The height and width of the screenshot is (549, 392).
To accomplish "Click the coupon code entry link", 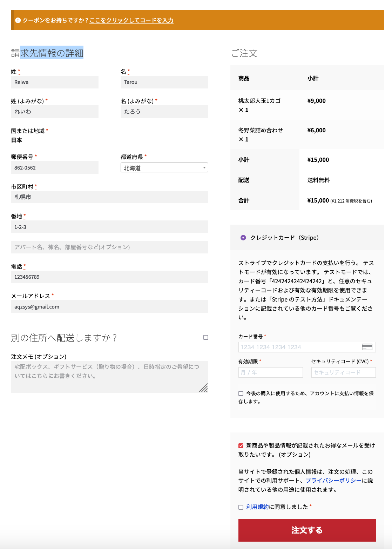I will (x=131, y=20).
